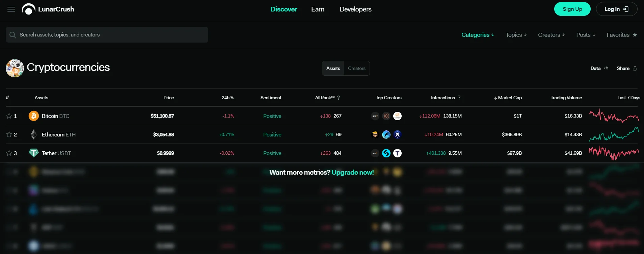Click the Ethereum coin icon

[x=33, y=134]
